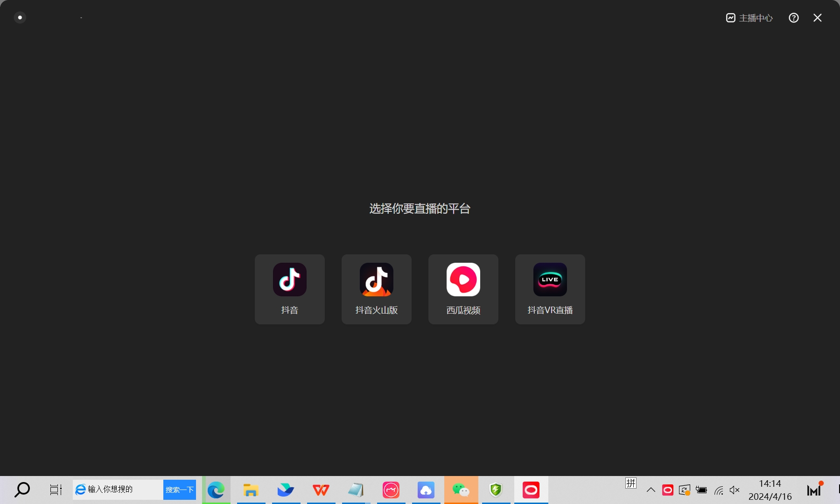
Task: Open the green shield security app
Action: pyautogui.click(x=496, y=490)
